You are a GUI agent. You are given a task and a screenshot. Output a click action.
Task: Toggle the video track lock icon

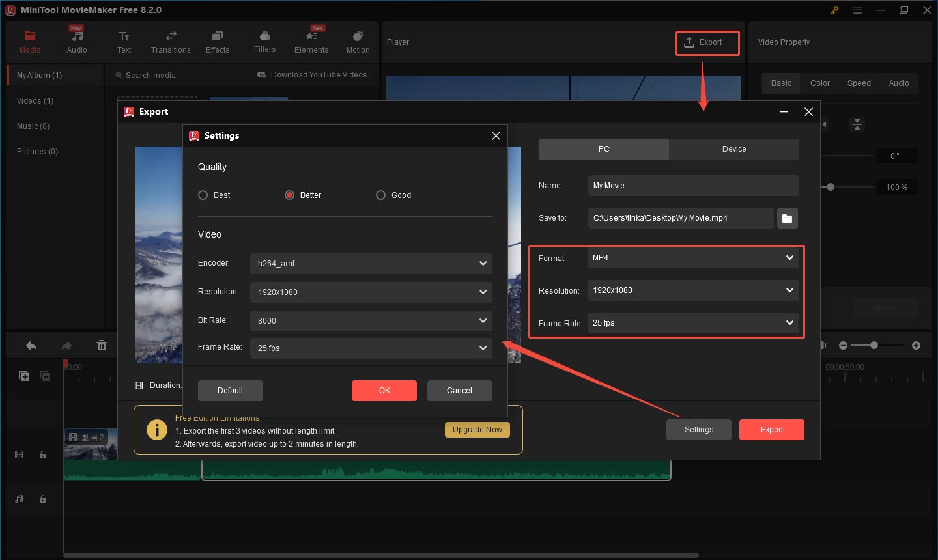click(42, 455)
